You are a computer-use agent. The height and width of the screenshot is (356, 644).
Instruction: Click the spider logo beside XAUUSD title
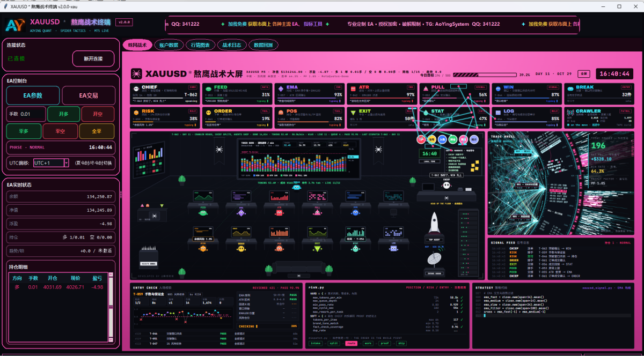[136, 73]
